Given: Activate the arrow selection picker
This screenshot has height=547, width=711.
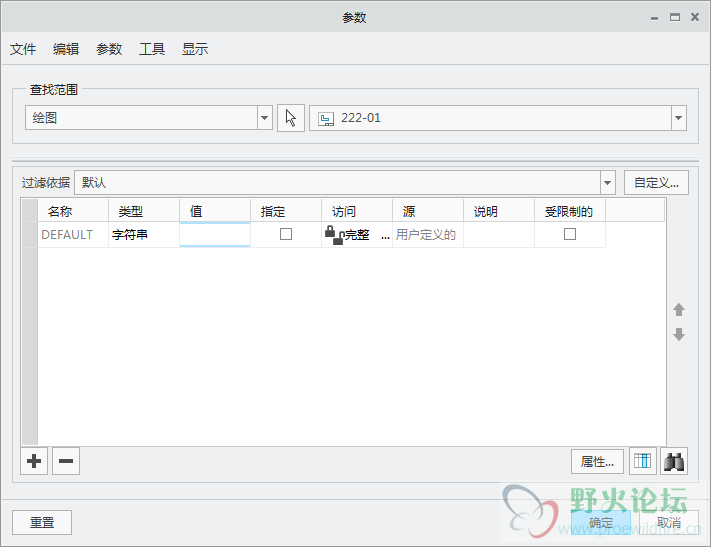Looking at the screenshot, I should 291,118.
